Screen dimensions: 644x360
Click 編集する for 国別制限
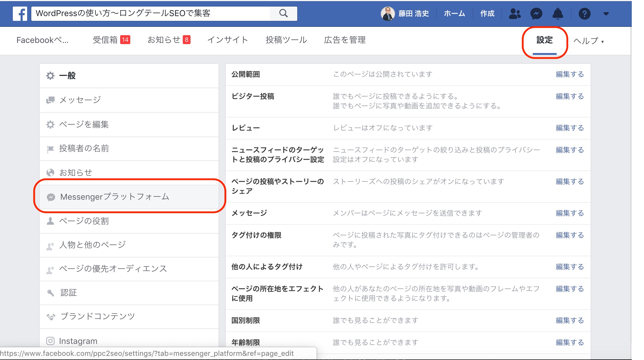[570, 320]
